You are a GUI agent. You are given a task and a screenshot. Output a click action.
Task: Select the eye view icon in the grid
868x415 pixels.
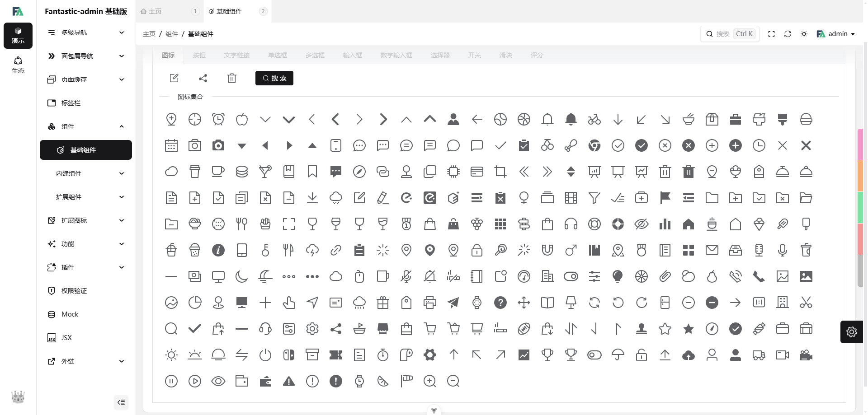pos(218,381)
